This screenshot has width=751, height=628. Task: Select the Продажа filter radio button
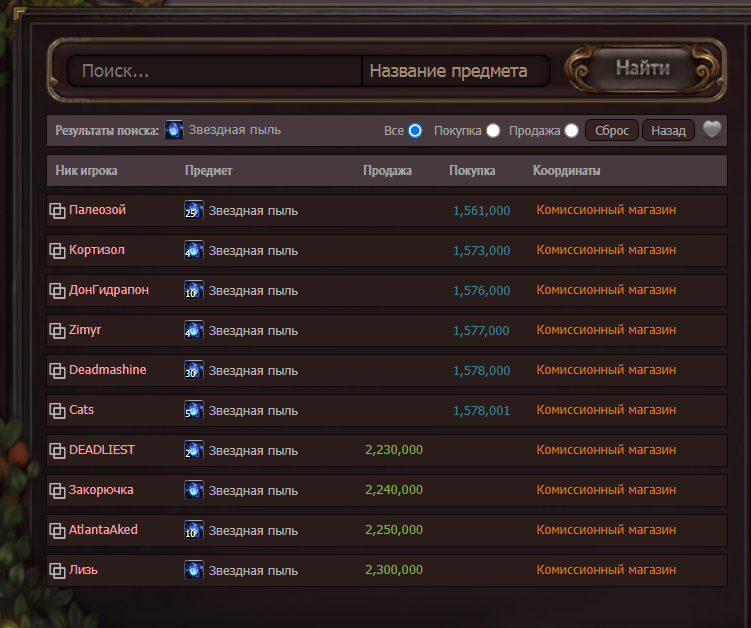point(571,130)
